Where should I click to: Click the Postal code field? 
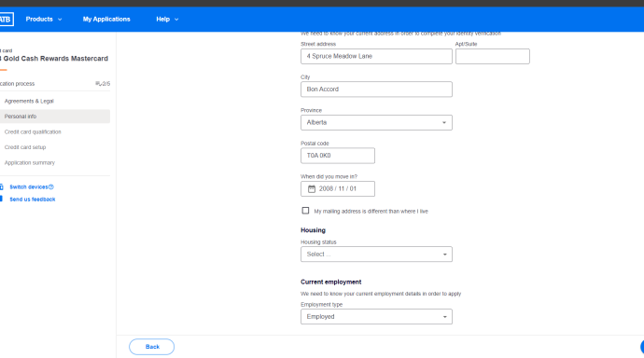click(x=338, y=156)
